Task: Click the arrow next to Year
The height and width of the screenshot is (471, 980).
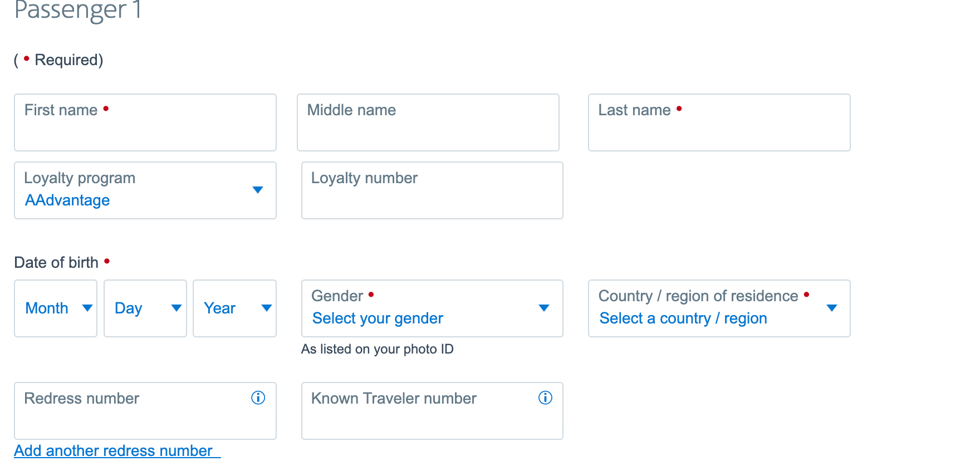Action: [x=267, y=308]
